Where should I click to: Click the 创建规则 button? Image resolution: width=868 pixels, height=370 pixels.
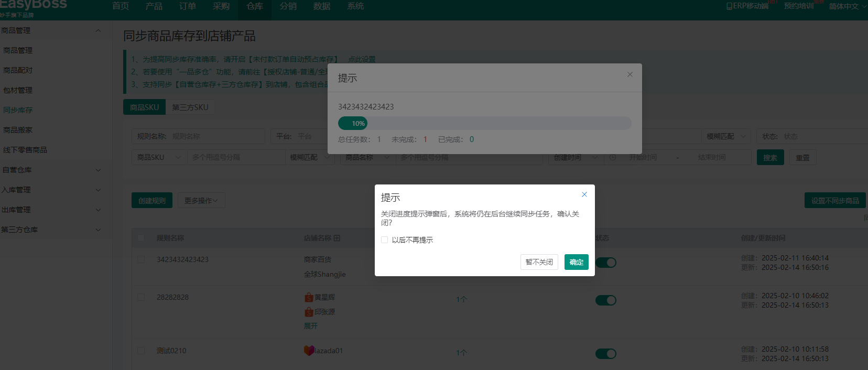tap(152, 200)
